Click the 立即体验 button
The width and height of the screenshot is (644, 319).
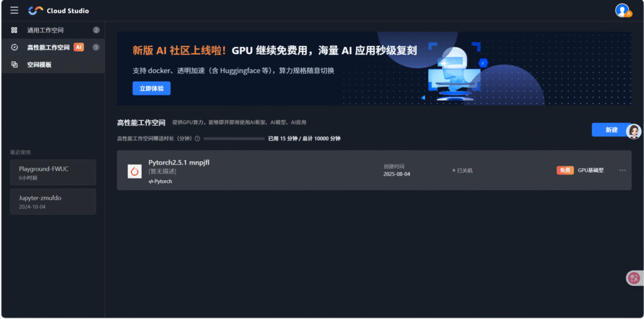151,88
